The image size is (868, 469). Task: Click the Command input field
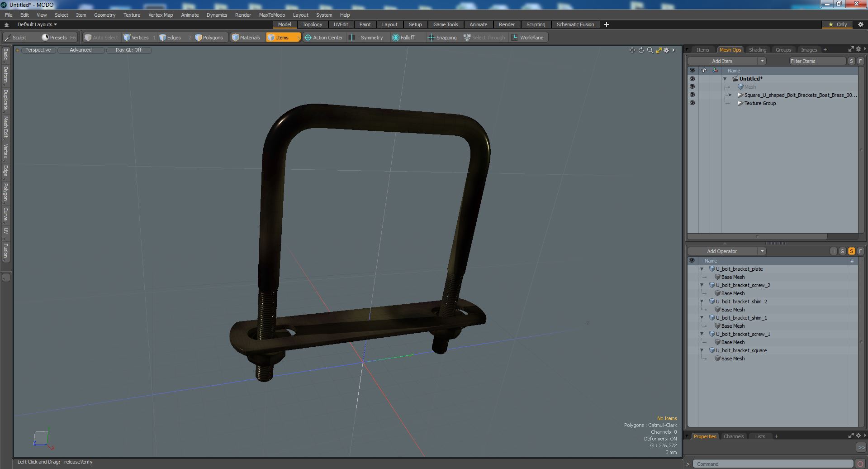773,464
